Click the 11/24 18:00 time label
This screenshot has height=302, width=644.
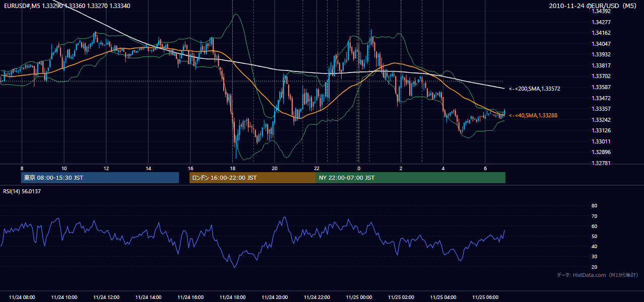click(x=232, y=297)
